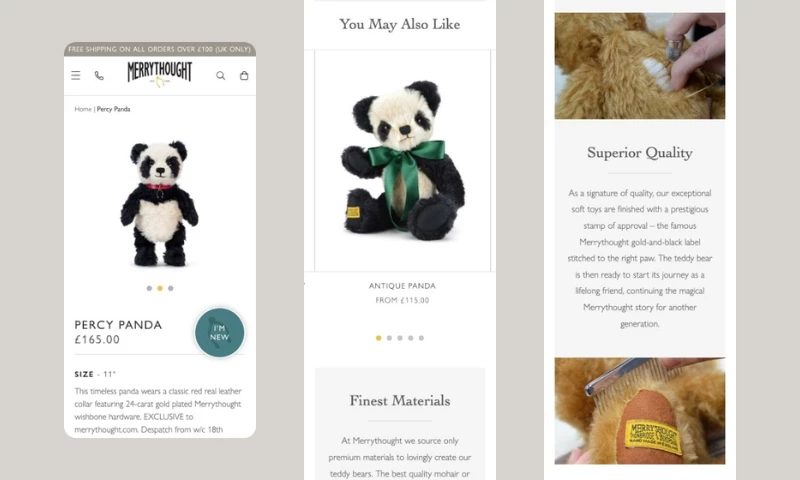The height and width of the screenshot is (480, 800).
Task: Open the shopping bag icon
Action: click(x=244, y=75)
